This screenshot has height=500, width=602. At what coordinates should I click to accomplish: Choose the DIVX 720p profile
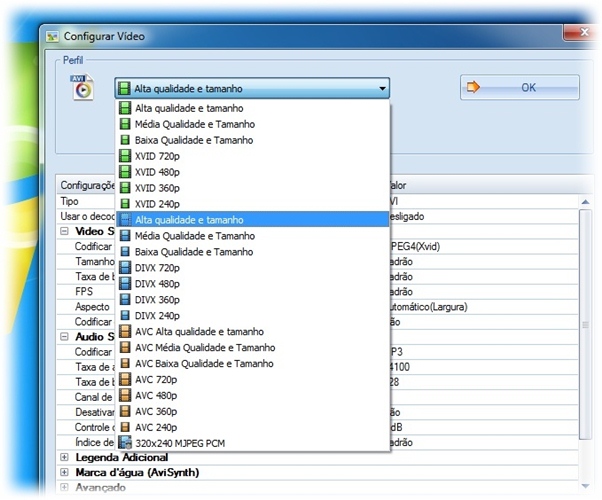(157, 268)
